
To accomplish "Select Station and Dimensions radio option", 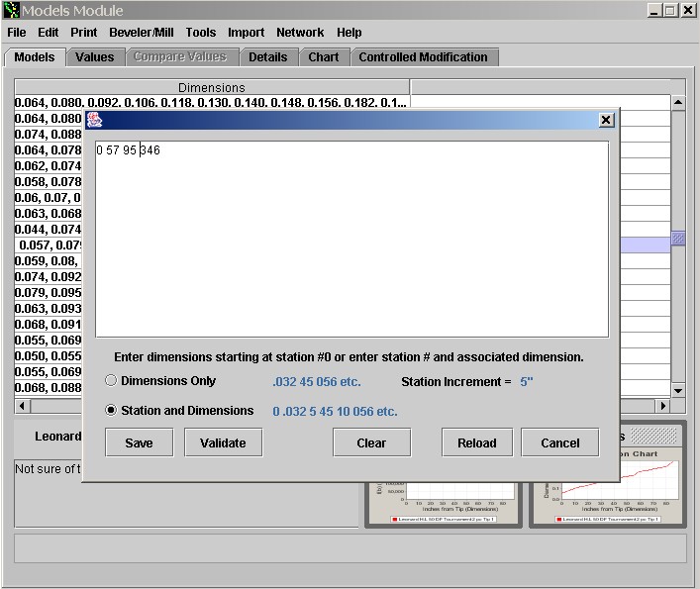I will pos(111,411).
